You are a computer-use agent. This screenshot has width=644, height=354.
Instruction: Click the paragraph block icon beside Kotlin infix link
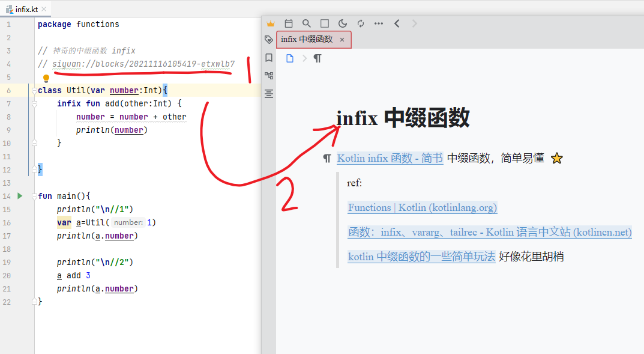click(327, 158)
